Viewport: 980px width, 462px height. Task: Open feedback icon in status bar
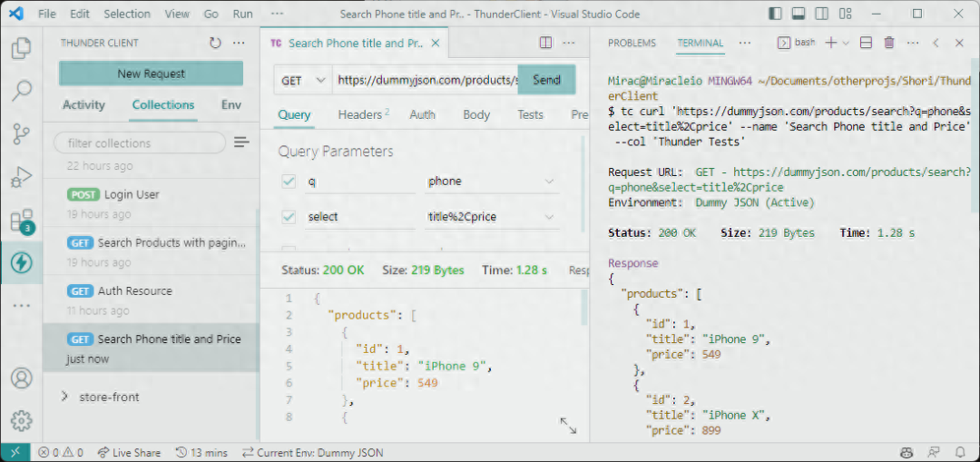[933, 452]
